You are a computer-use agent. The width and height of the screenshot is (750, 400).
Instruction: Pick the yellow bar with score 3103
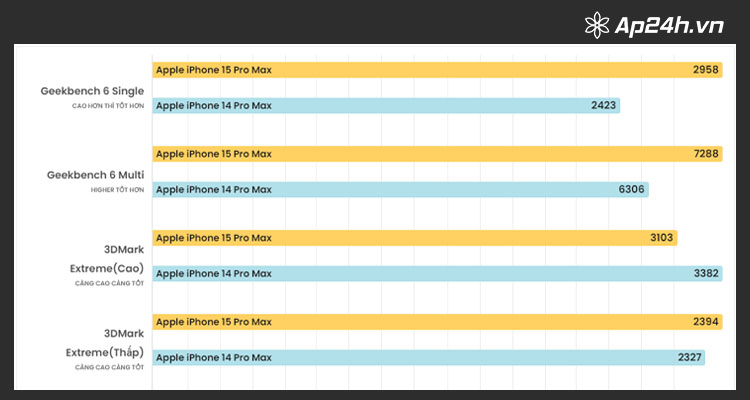415,238
